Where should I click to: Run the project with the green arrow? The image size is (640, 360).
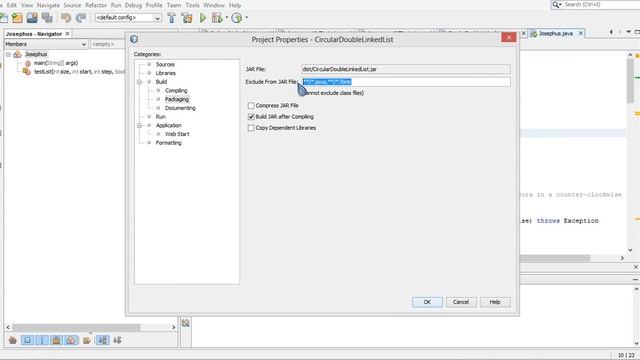tap(203, 18)
